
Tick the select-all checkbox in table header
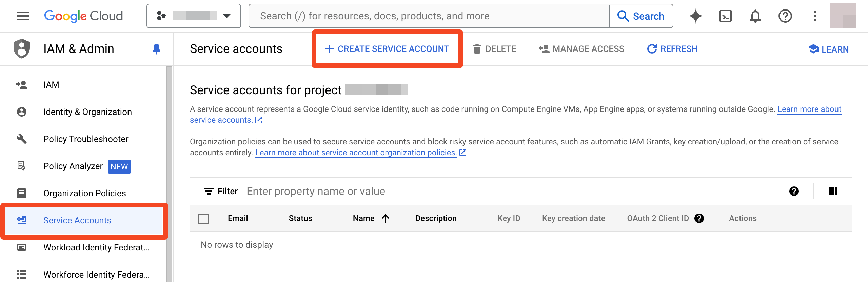coord(203,219)
